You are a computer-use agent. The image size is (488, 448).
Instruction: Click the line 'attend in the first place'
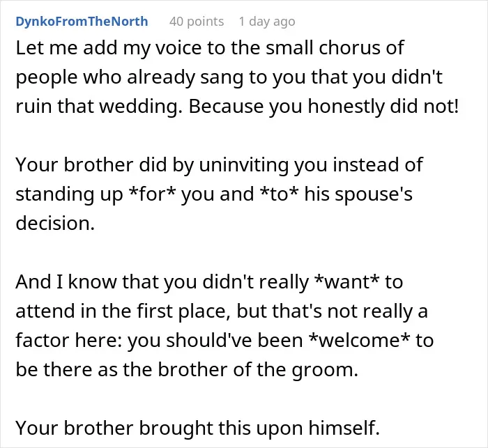click(222, 311)
